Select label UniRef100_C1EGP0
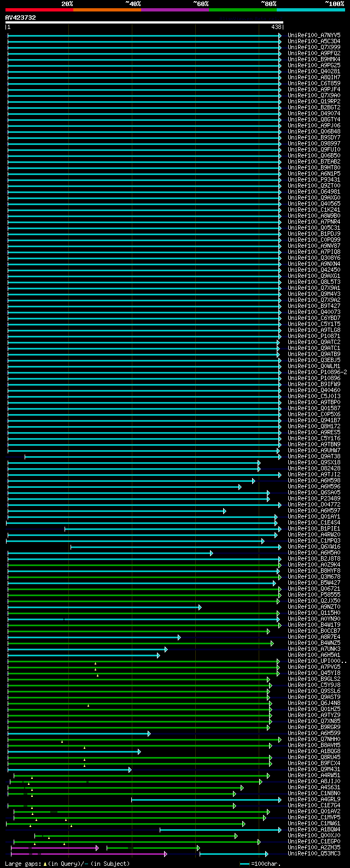The width and height of the screenshot is (350, 868). 314,841
